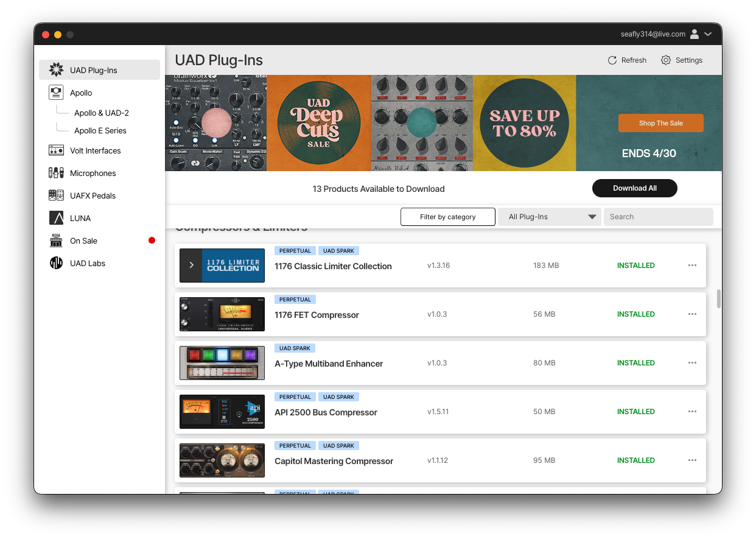
Task: Click the LUNA logo icon
Action: 57,218
